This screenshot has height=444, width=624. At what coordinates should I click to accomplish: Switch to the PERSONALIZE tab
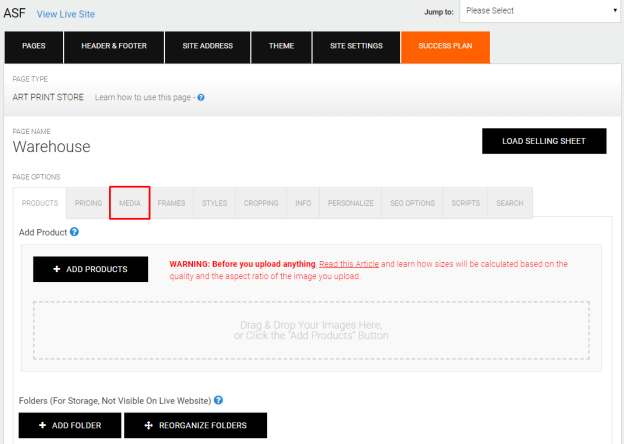pos(351,203)
